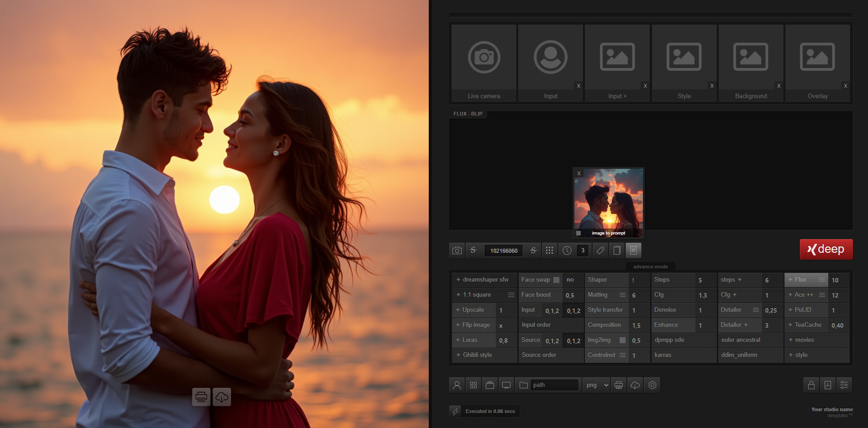The width and height of the screenshot is (868, 428).
Task: Click the folder icon beside path
Action: (x=524, y=385)
